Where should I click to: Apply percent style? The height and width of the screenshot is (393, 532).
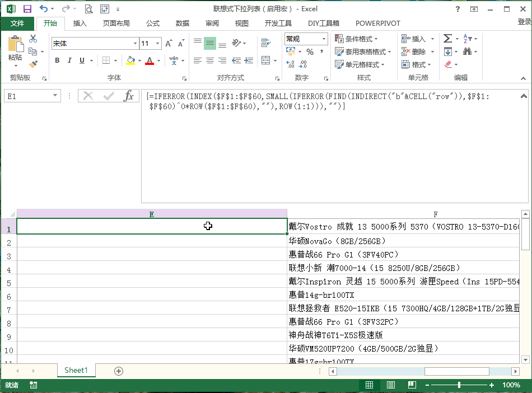(310, 52)
